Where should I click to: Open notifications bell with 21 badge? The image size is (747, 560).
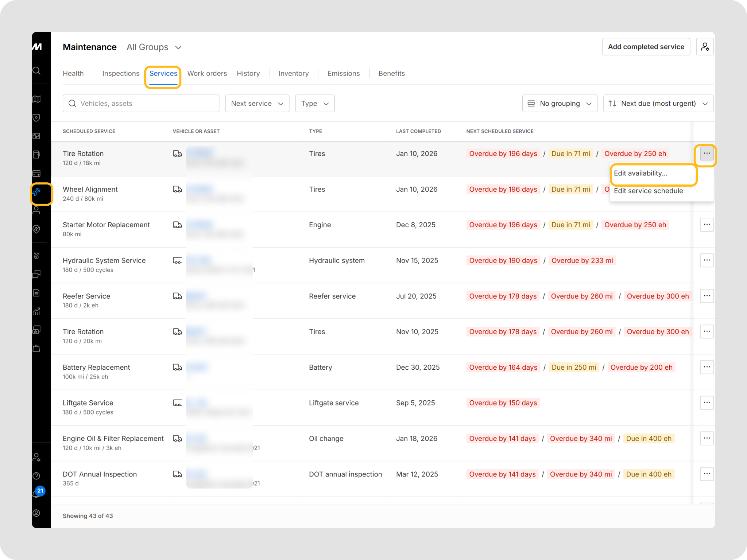tap(38, 492)
